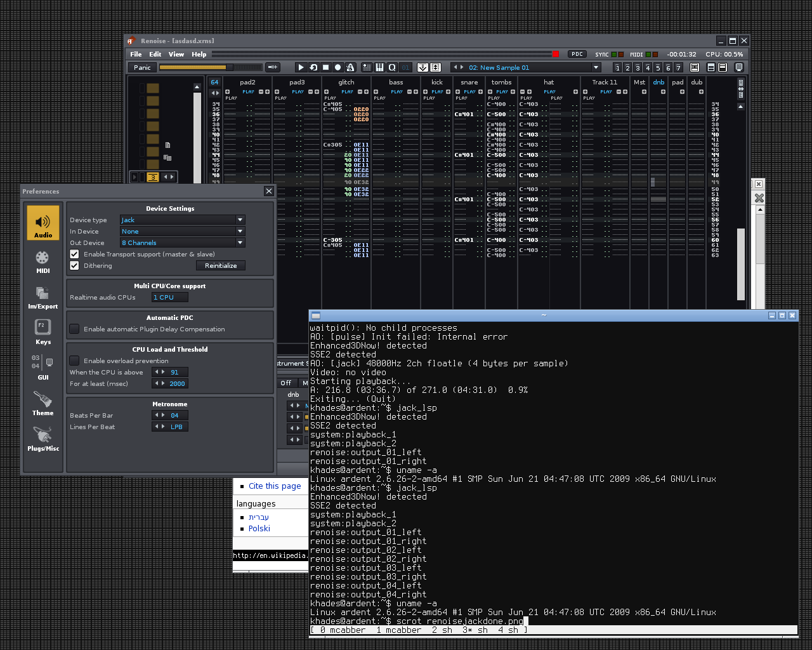The height and width of the screenshot is (650, 812).
Task: Close the Preferences dialog
Action: click(269, 191)
